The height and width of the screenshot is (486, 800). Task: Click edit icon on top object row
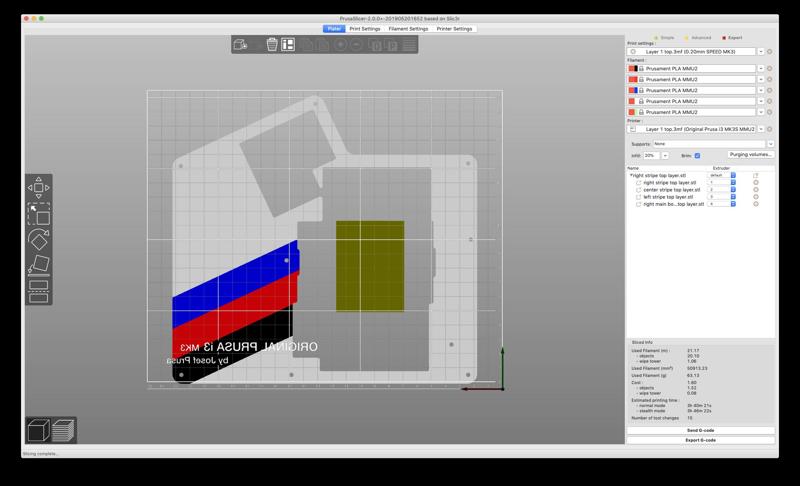pos(756,175)
